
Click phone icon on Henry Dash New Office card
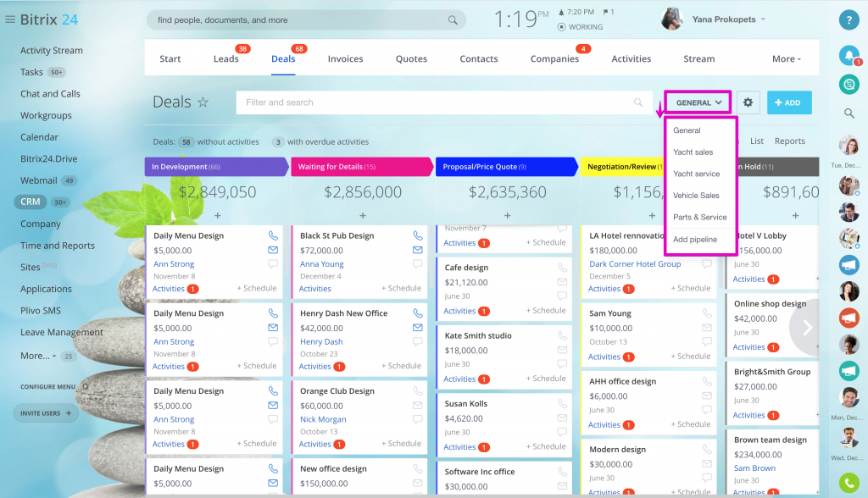(418, 313)
